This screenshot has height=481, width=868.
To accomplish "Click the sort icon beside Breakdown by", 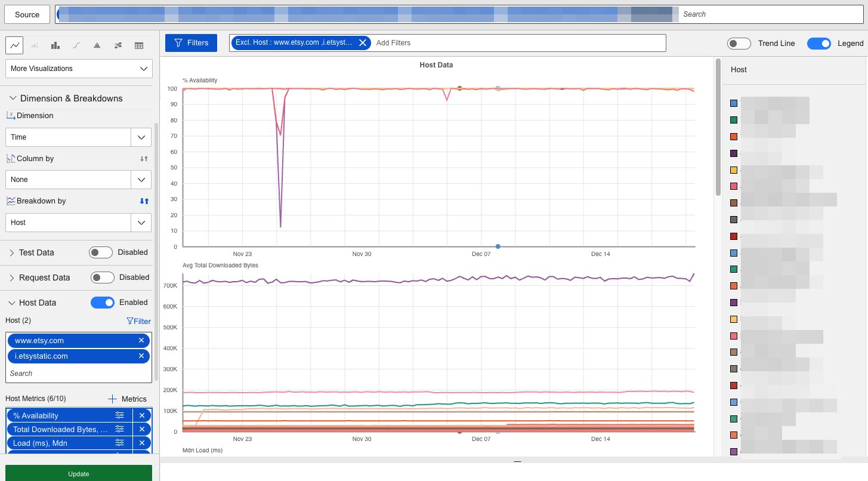I will coord(143,201).
